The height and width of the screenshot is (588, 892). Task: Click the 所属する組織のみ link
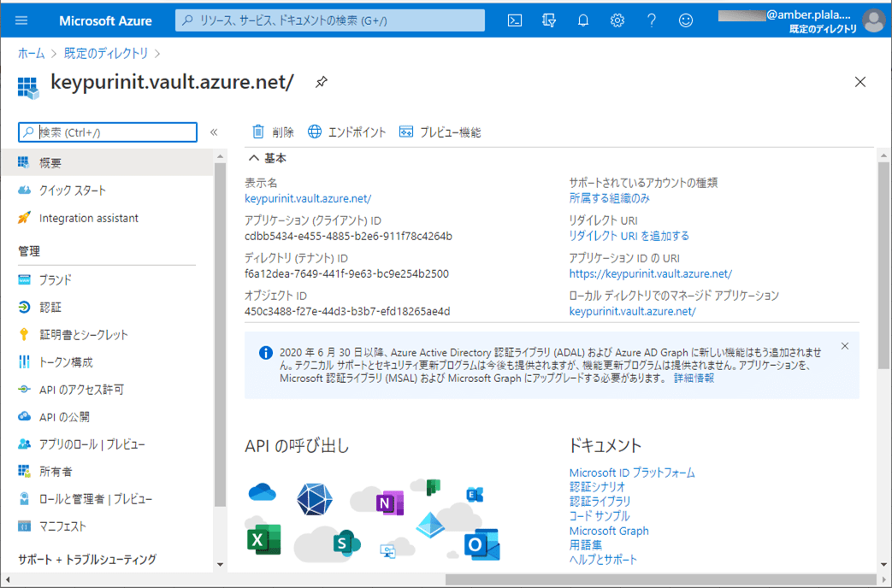coord(609,198)
